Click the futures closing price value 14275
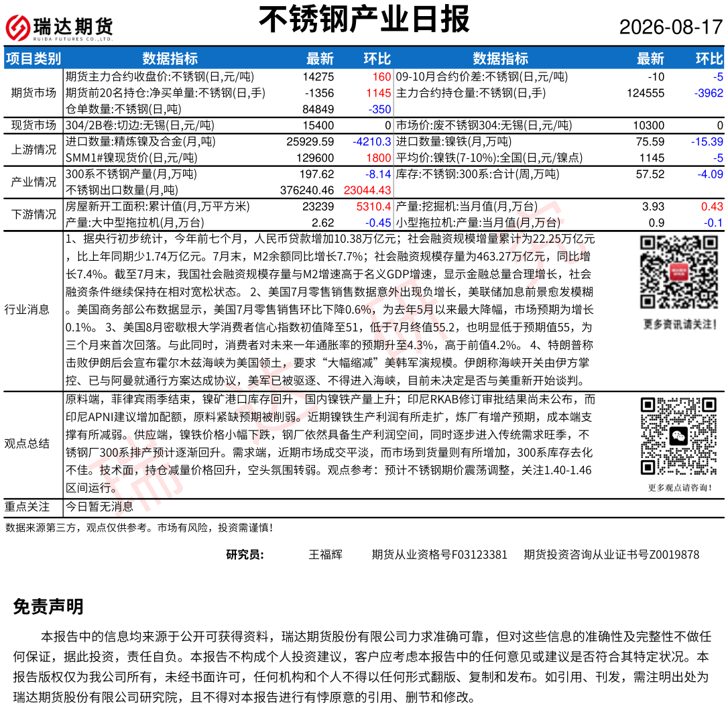 (x=318, y=76)
